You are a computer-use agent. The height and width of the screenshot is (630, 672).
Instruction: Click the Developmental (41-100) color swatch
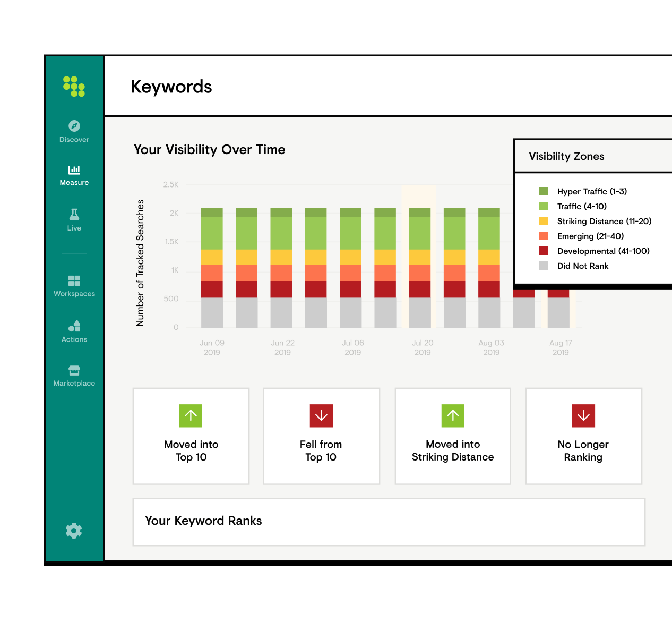544,251
